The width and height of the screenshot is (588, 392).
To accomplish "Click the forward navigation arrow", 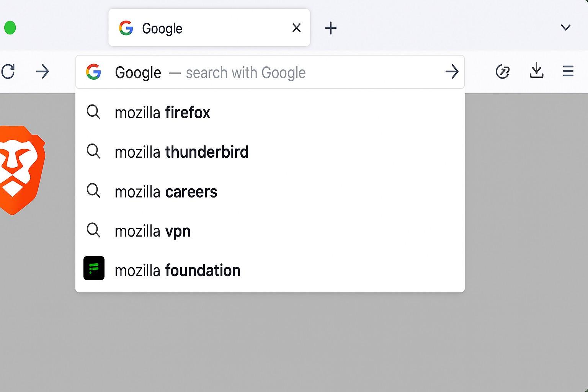I will (42, 72).
